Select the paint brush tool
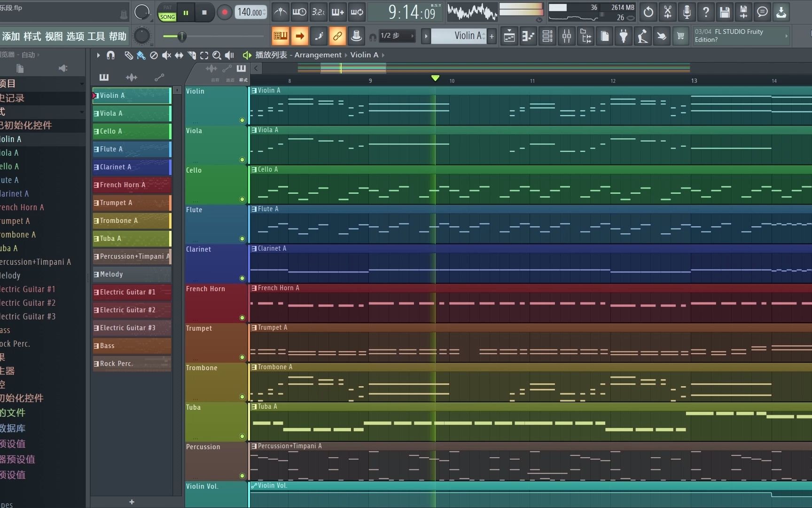Image resolution: width=812 pixels, height=508 pixels. coord(141,55)
